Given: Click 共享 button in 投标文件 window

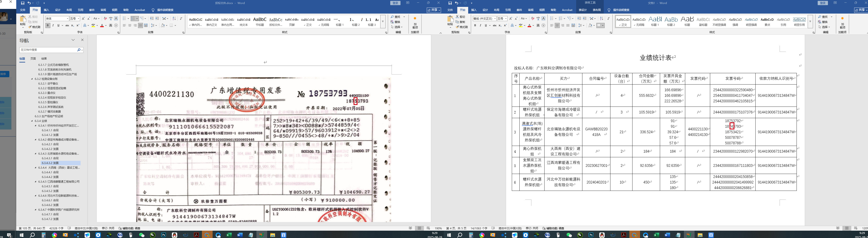Looking at the screenshot, I should click(434, 10).
